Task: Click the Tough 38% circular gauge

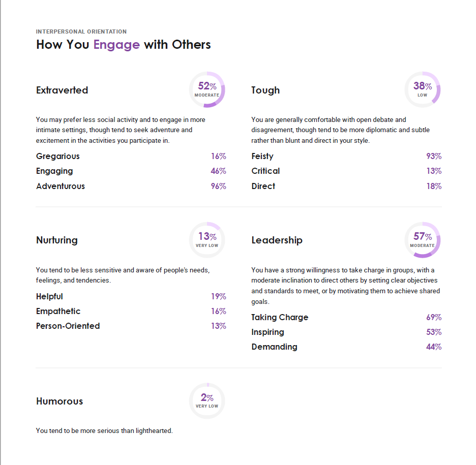Action: (x=422, y=89)
